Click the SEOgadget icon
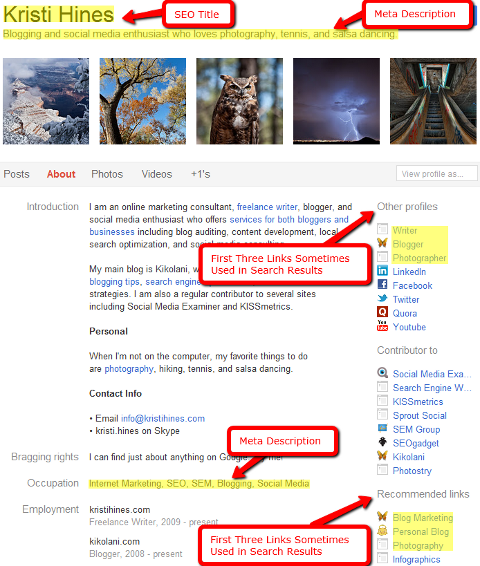480x566 pixels. pos(382,442)
